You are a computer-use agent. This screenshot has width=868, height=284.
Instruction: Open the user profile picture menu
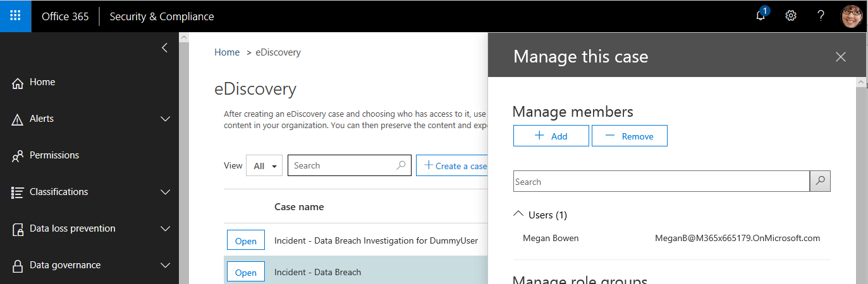pos(851,16)
